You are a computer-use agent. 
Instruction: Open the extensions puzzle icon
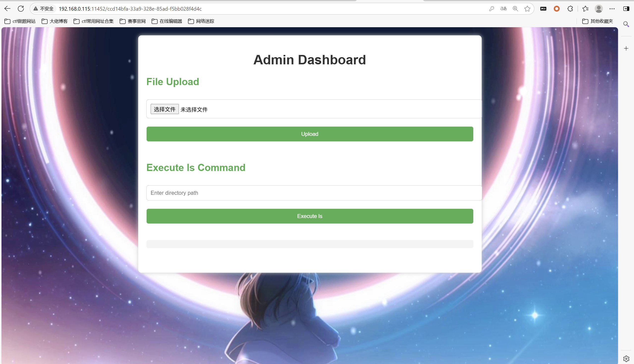click(x=570, y=9)
